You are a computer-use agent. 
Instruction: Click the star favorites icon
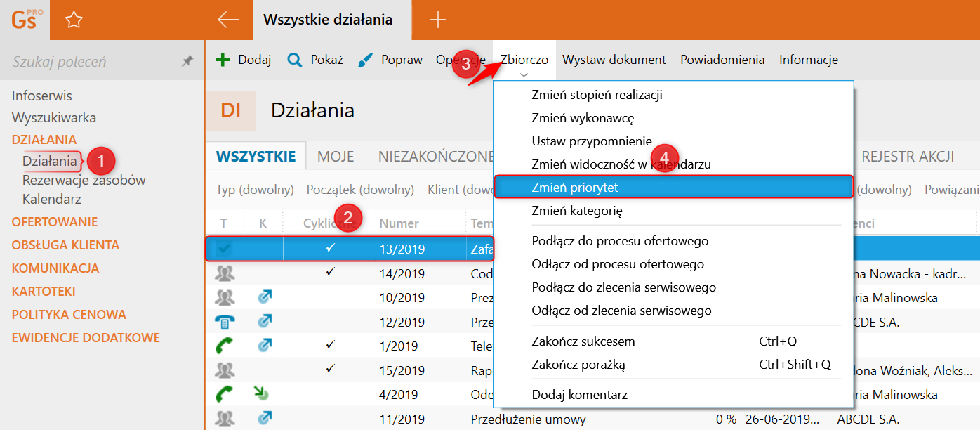click(x=74, y=20)
